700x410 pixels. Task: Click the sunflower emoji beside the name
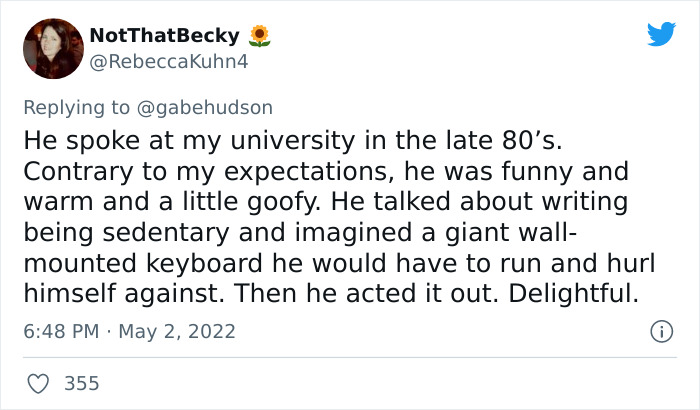tap(259, 36)
